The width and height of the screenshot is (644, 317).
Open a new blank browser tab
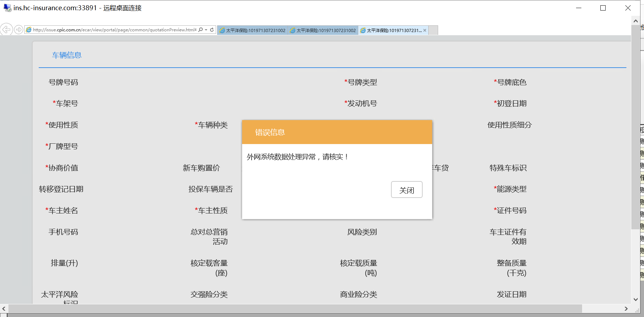(x=434, y=30)
